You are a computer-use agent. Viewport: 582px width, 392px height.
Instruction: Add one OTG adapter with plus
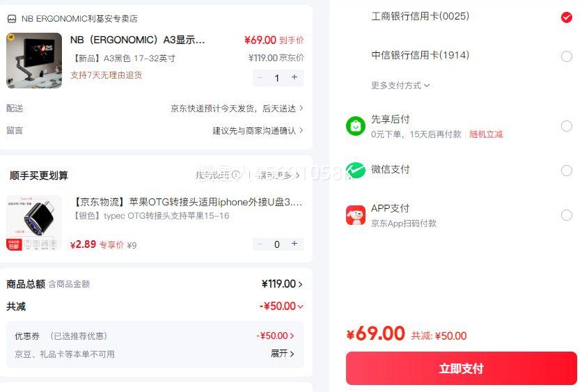[x=294, y=244]
